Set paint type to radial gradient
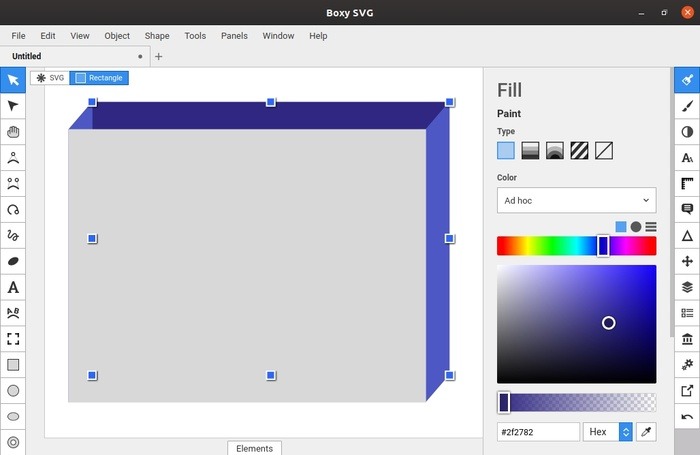 pyautogui.click(x=555, y=151)
